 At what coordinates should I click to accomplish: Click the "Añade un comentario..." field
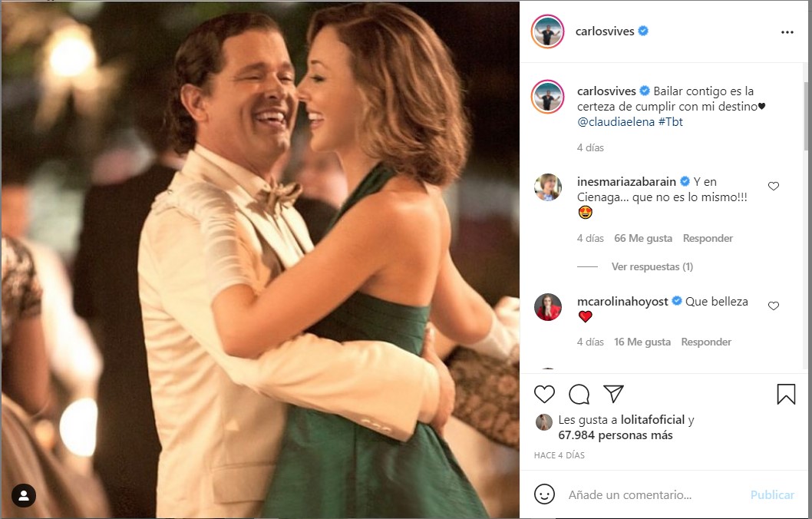(652, 495)
